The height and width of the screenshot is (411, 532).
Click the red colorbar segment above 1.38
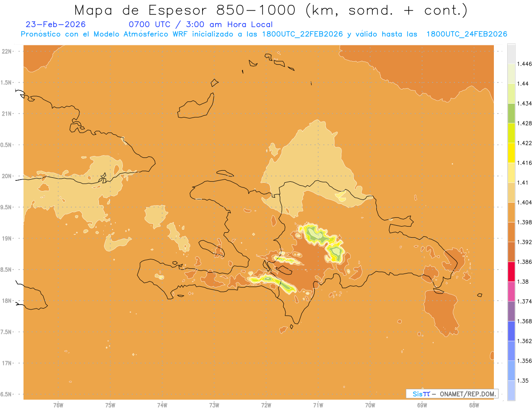(x=511, y=272)
